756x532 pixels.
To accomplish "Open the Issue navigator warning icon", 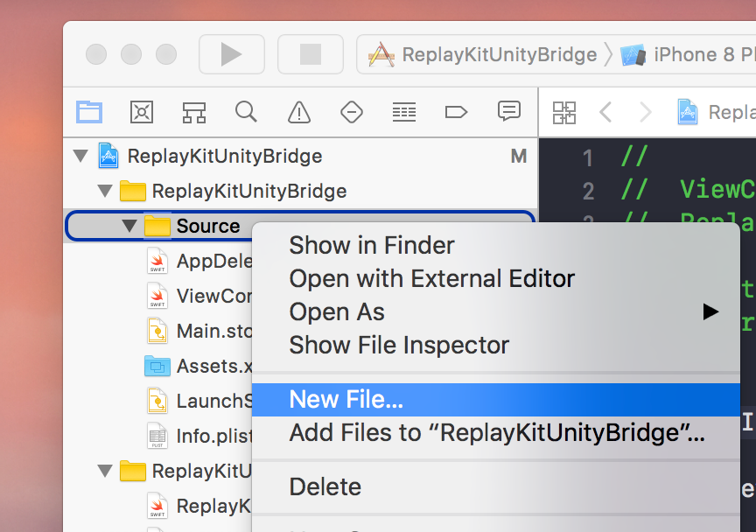I will (299, 112).
